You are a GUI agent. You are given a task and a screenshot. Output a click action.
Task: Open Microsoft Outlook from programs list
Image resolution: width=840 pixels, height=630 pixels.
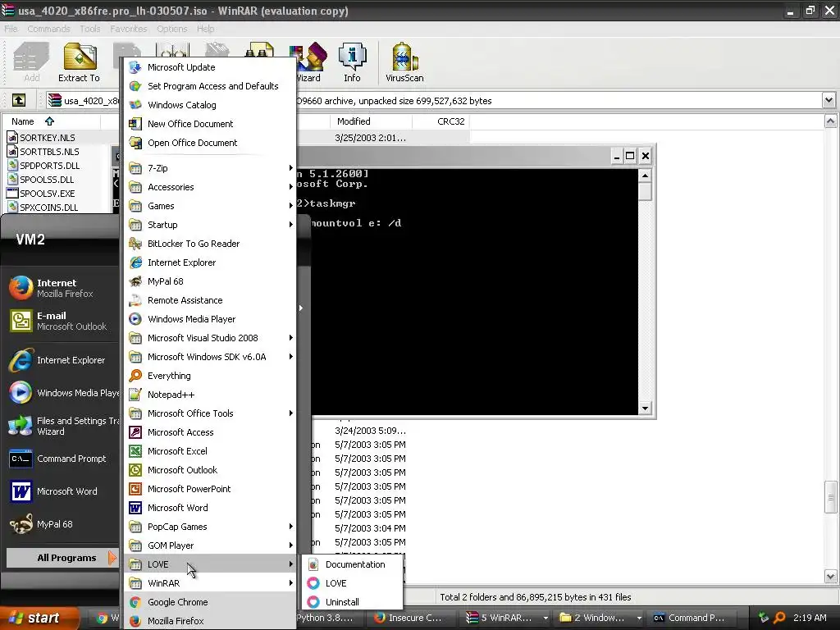[x=211, y=470]
